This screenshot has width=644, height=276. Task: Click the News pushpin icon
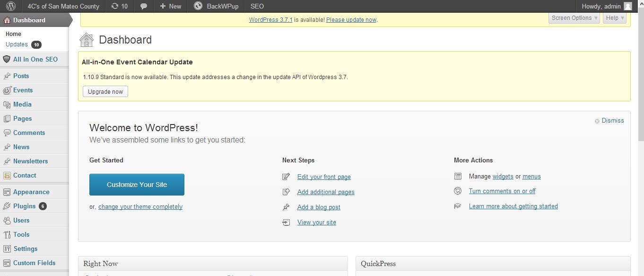pyautogui.click(x=7, y=147)
